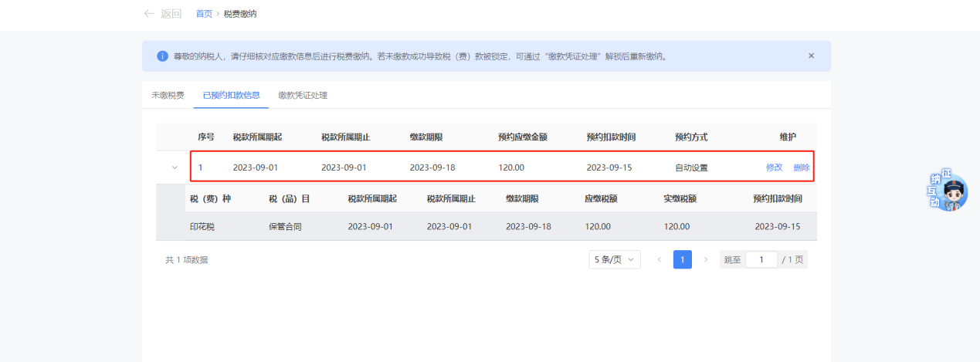
Task: Open the 5 条/页 page size dropdown
Action: click(614, 260)
